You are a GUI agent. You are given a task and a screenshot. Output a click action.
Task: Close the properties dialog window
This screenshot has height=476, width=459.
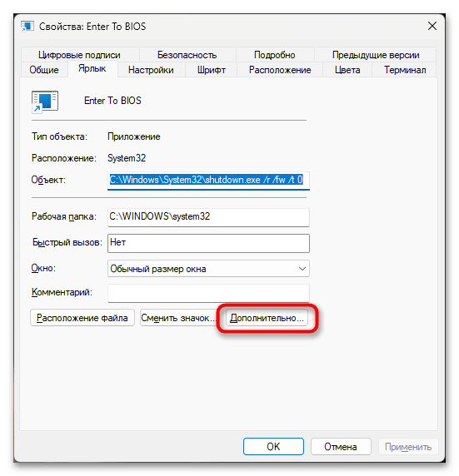click(432, 26)
